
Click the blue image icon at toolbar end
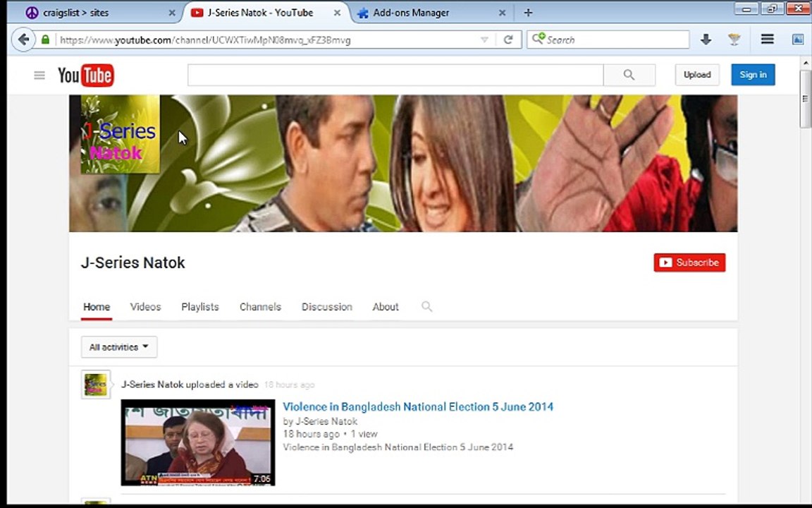point(797,40)
